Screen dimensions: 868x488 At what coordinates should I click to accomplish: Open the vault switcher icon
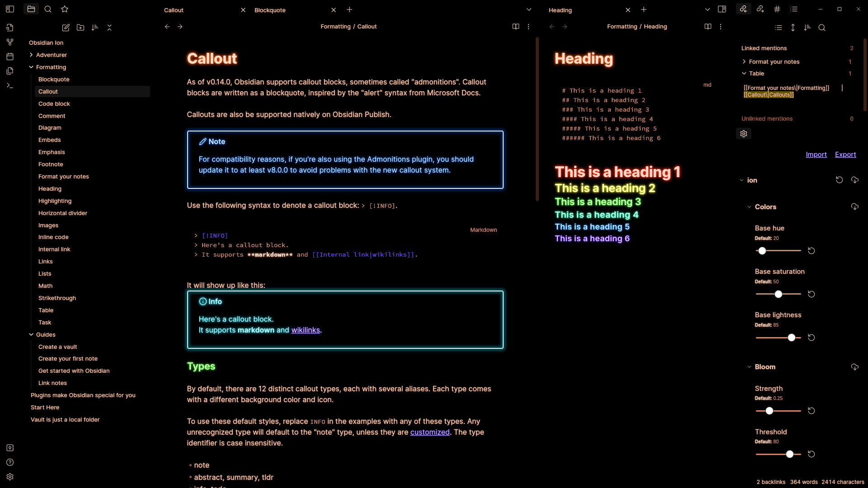click(x=10, y=448)
